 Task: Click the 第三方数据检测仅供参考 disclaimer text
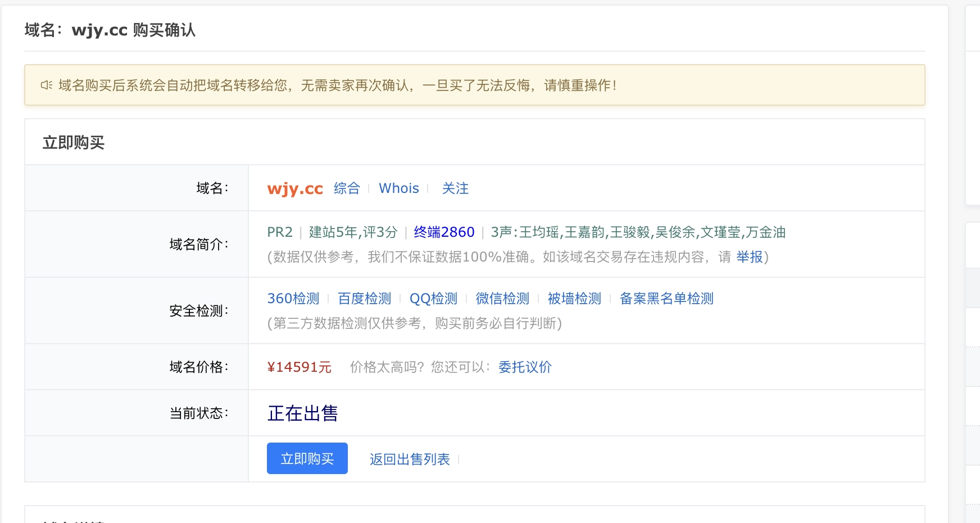pyautogui.click(x=415, y=323)
